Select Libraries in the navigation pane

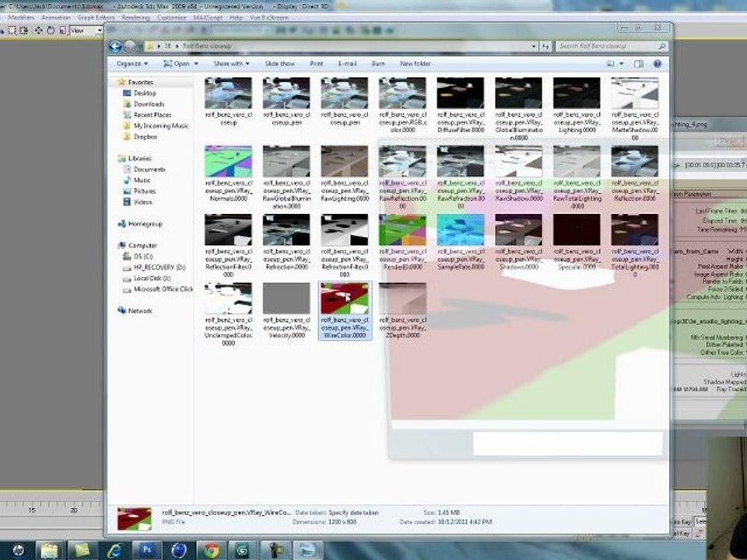[139, 158]
